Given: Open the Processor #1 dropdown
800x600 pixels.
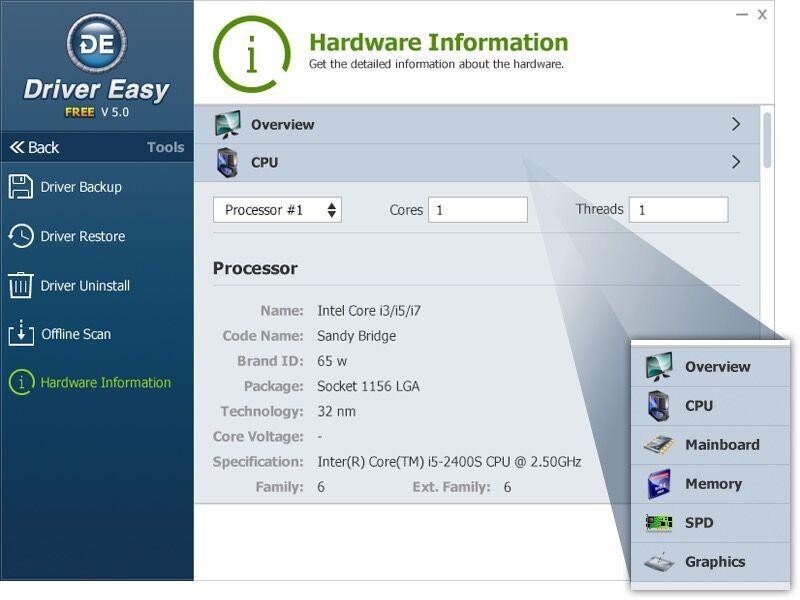Looking at the screenshot, I should [x=277, y=210].
